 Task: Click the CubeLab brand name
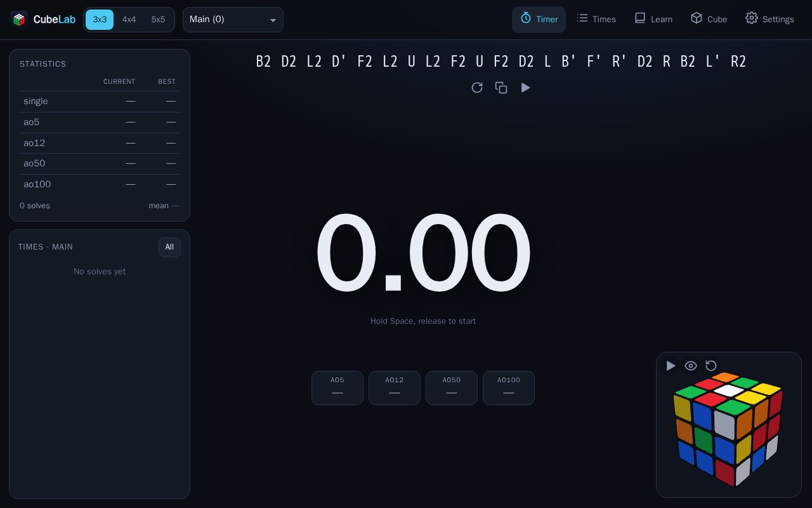[x=55, y=20]
